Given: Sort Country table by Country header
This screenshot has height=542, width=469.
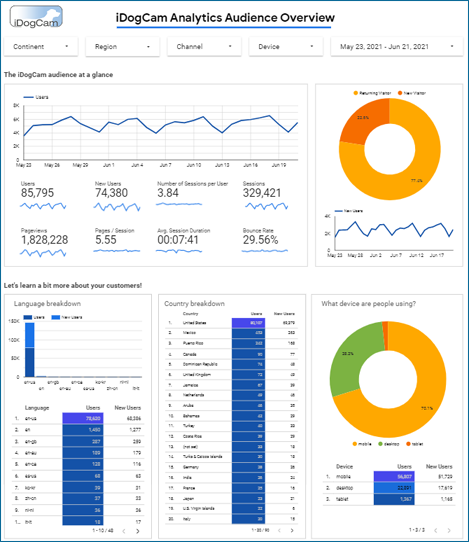Looking at the screenshot, I should click(x=190, y=314).
